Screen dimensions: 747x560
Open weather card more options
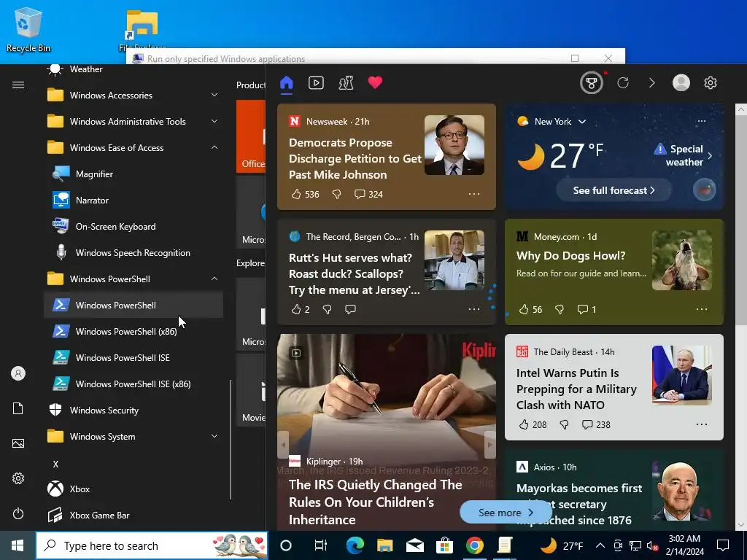coord(702,122)
